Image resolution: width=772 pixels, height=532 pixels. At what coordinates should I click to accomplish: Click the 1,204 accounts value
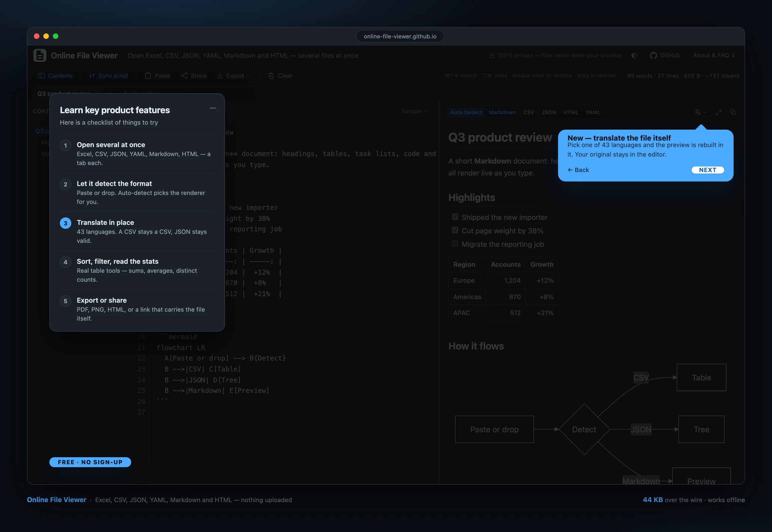pyautogui.click(x=512, y=280)
